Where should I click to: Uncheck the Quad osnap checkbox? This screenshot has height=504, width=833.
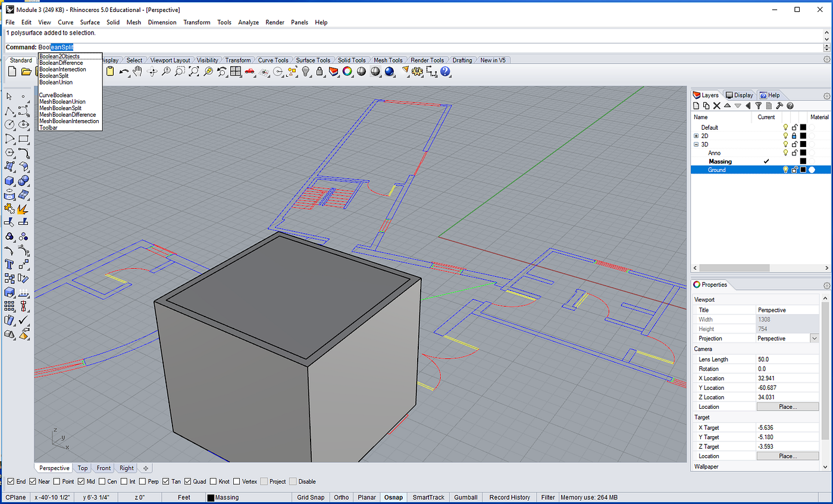coord(188,481)
